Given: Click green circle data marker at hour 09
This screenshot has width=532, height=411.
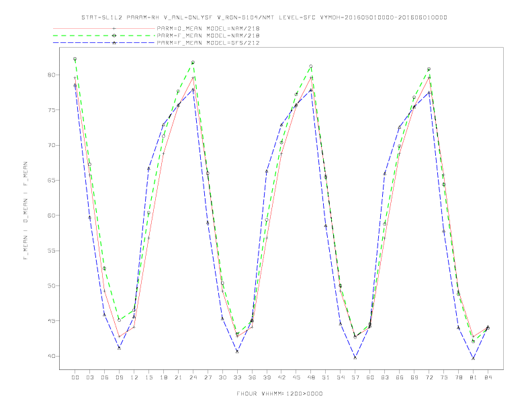Looking at the screenshot, I should coord(119,320).
